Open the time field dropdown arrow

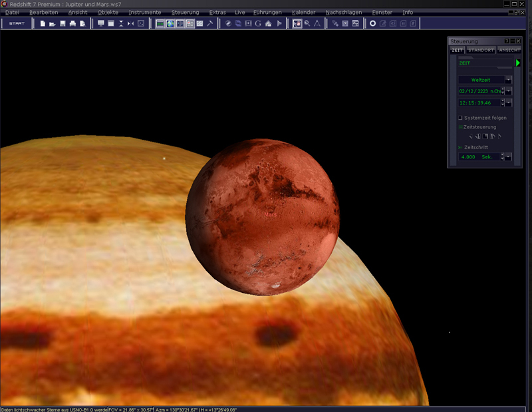pos(508,103)
